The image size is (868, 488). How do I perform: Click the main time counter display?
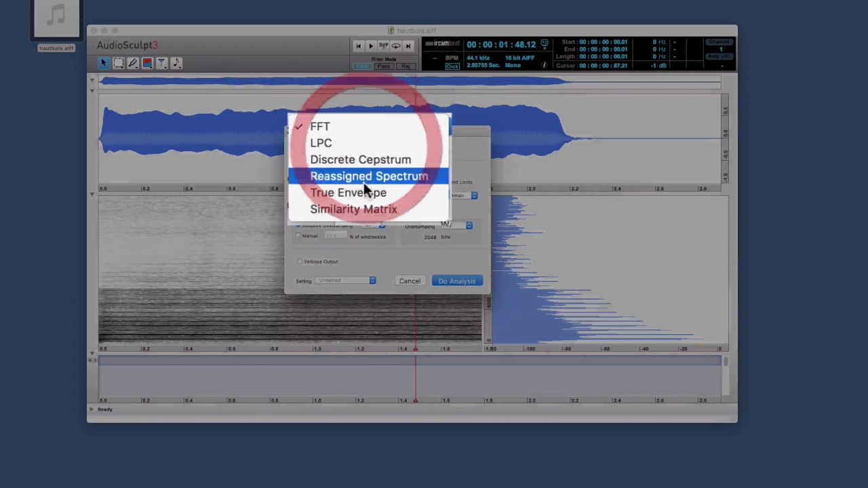(501, 45)
